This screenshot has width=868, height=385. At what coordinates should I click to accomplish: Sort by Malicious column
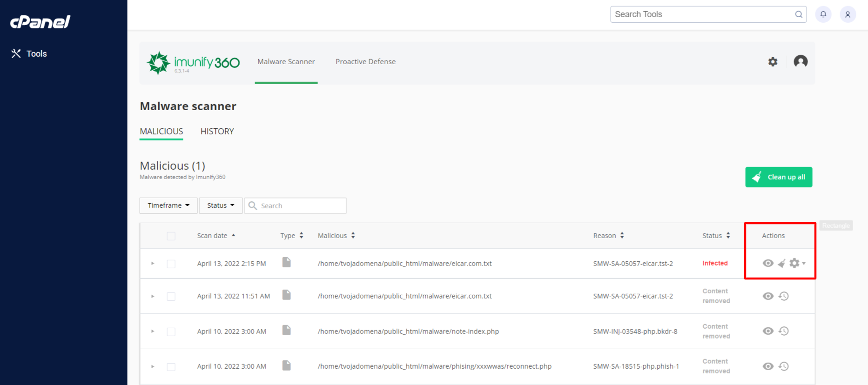coord(336,236)
